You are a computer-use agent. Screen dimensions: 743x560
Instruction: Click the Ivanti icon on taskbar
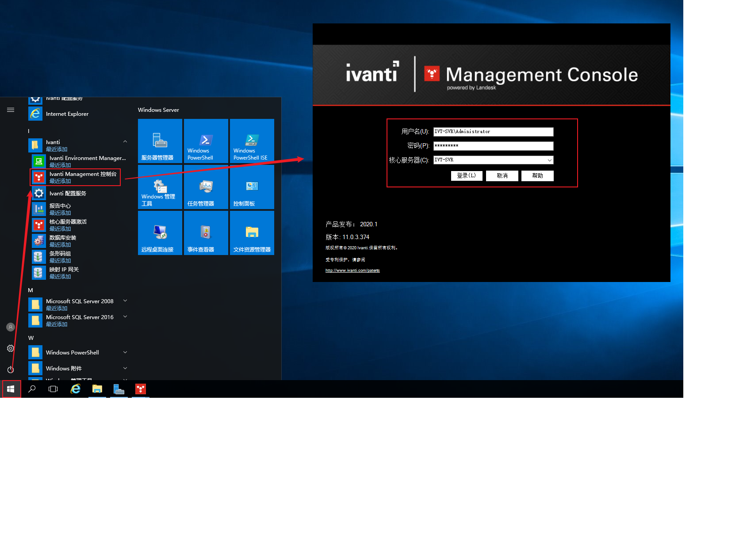[x=141, y=389]
